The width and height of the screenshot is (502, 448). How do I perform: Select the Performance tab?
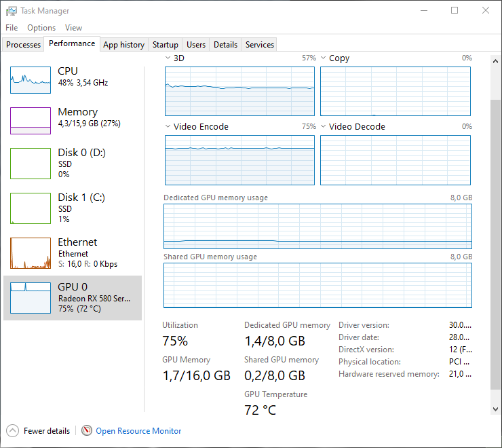(72, 43)
